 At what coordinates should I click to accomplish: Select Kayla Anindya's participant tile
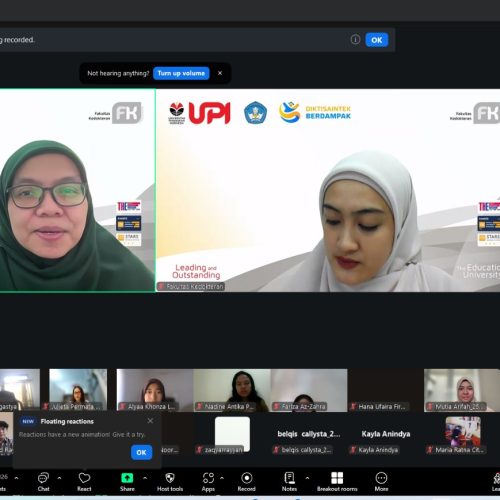(x=386, y=434)
